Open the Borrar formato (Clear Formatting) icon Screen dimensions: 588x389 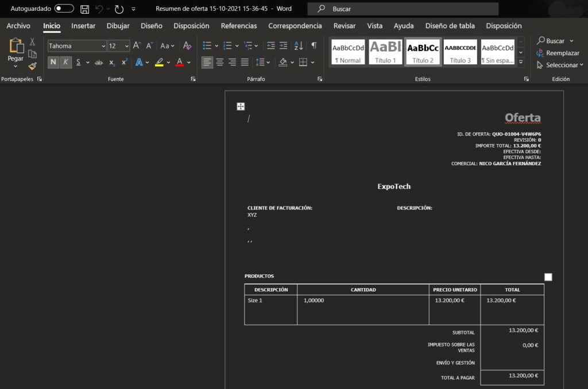[x=187, y=44]
